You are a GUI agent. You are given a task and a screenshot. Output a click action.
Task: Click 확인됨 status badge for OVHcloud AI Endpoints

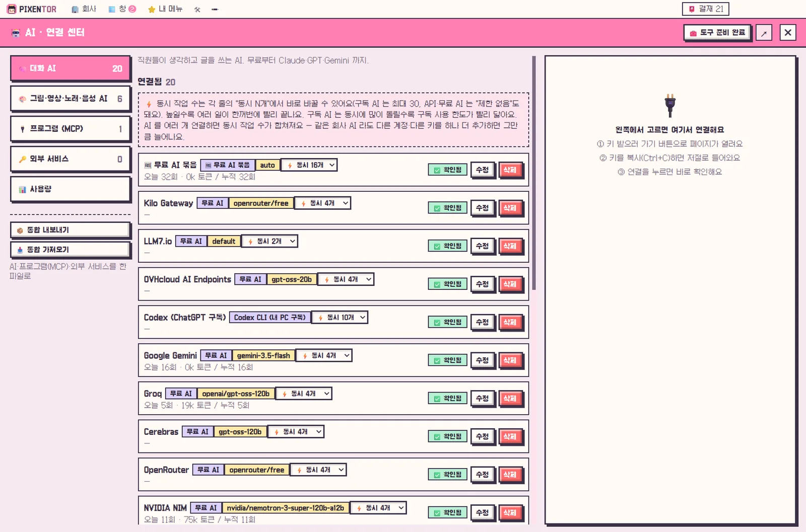pyautogui.click(x=447, y=284)
